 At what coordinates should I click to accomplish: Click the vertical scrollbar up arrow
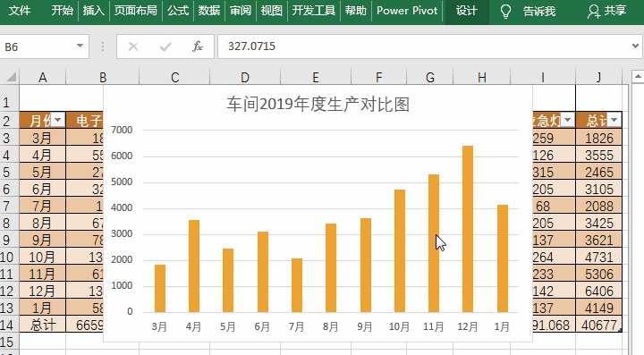[x=638, y=77]
